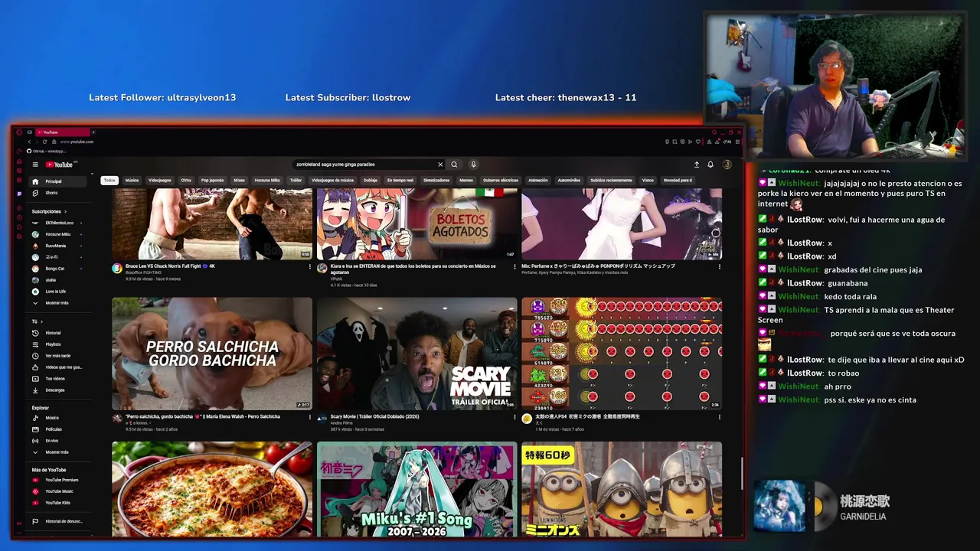The height and width of the screenshot is (551, 980).
Task: Select the Hatsune Miku filter chip
Action: pyautogui.click(x=267, y=181)
